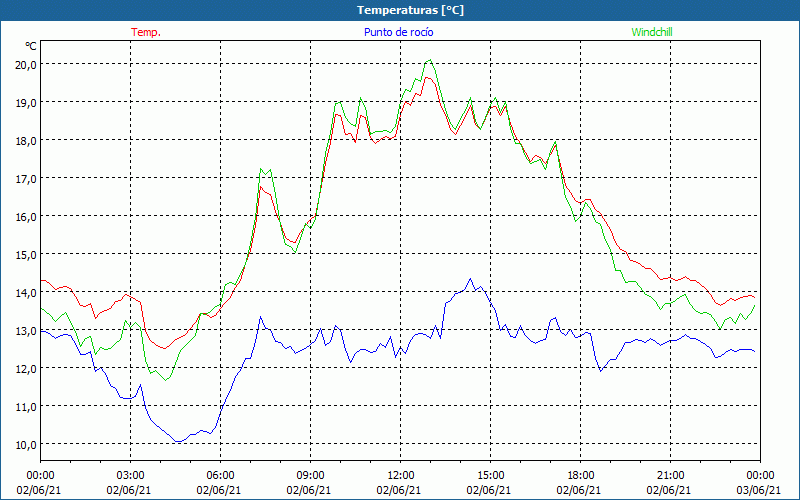Viewport: 800px width, 500px height.
Task: Click the "12,0" y-axis value
Action: pos(26,368)
